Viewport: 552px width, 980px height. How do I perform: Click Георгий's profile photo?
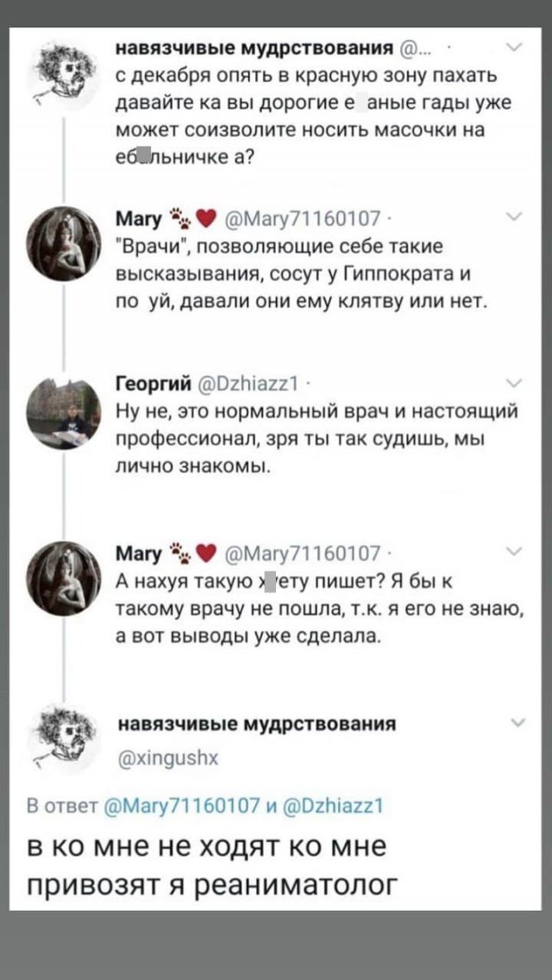coord(66,412)
